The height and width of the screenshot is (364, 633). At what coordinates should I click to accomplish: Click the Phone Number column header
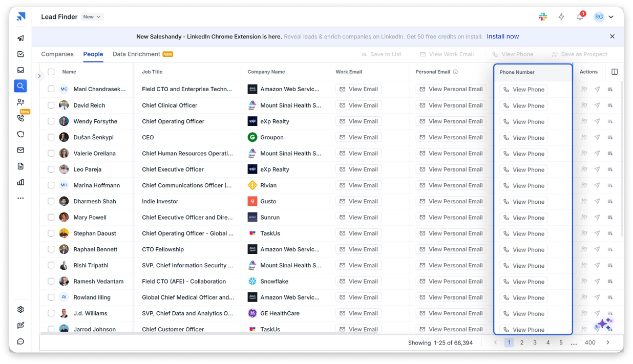click(x=533, y=72)
